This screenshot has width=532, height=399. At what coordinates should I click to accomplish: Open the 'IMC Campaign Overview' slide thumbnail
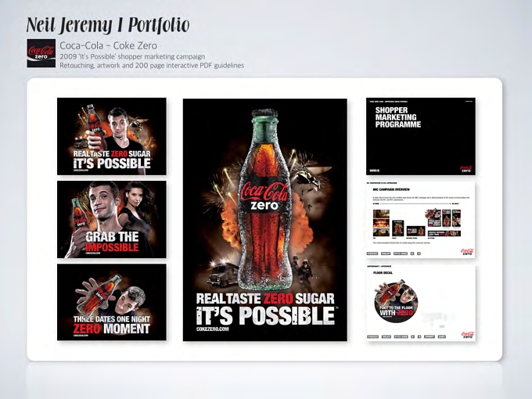click(x=421, y=220)
